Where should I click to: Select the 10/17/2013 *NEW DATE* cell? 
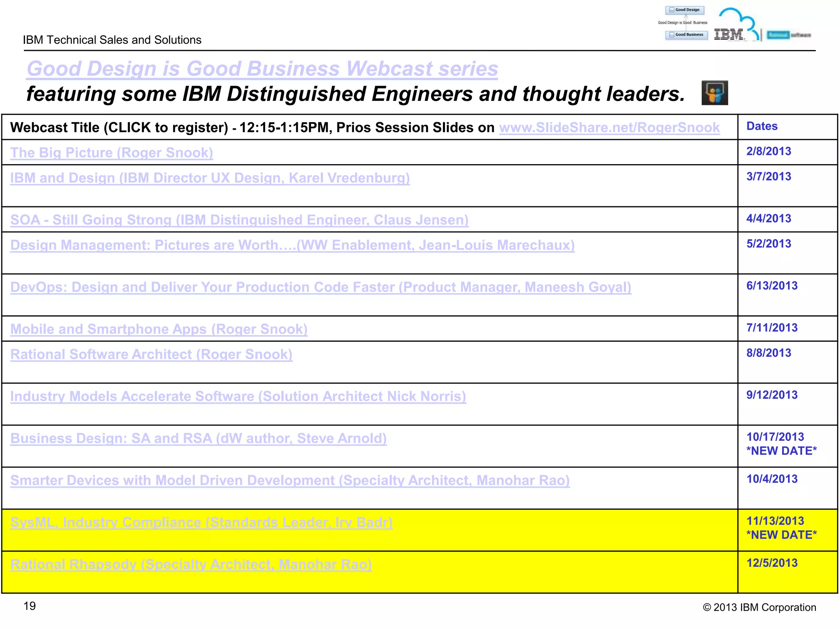pyautogui.click(x=787, y=446)
